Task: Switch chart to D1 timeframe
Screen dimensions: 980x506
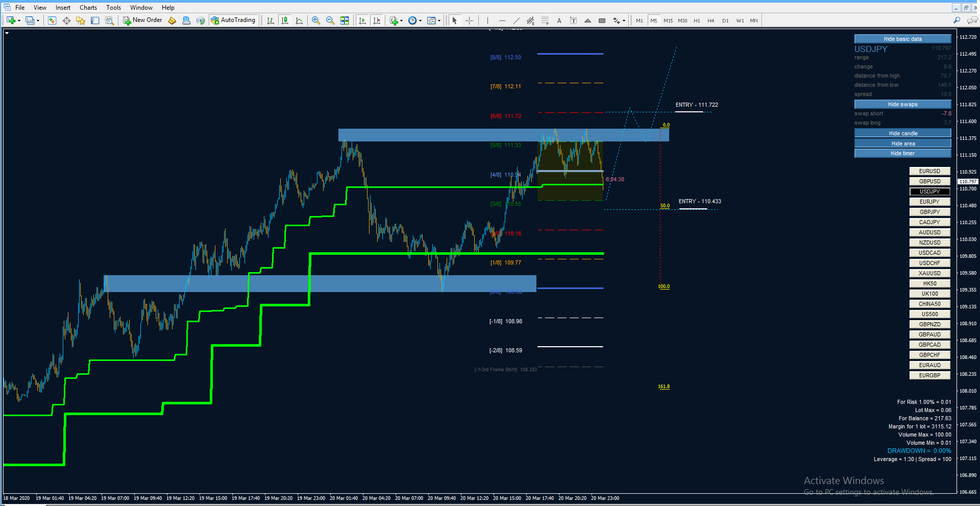Action: pos(725,20)
